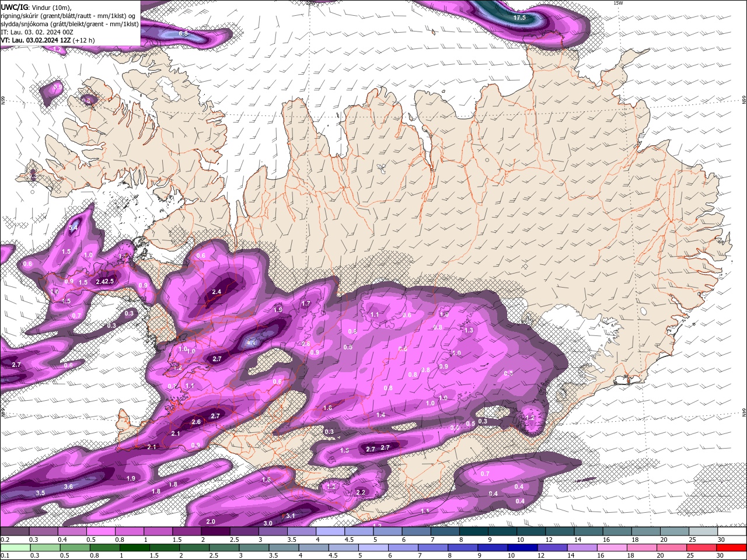
Task: Click the lower legend violet swatch labeled 14
Action: (582, 548)
